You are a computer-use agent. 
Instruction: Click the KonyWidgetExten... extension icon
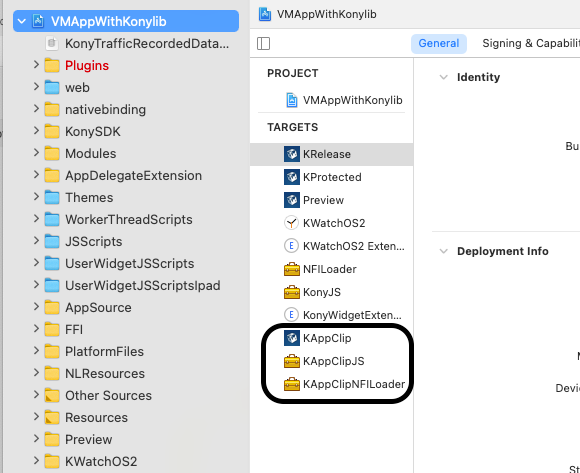pos(291,315)
